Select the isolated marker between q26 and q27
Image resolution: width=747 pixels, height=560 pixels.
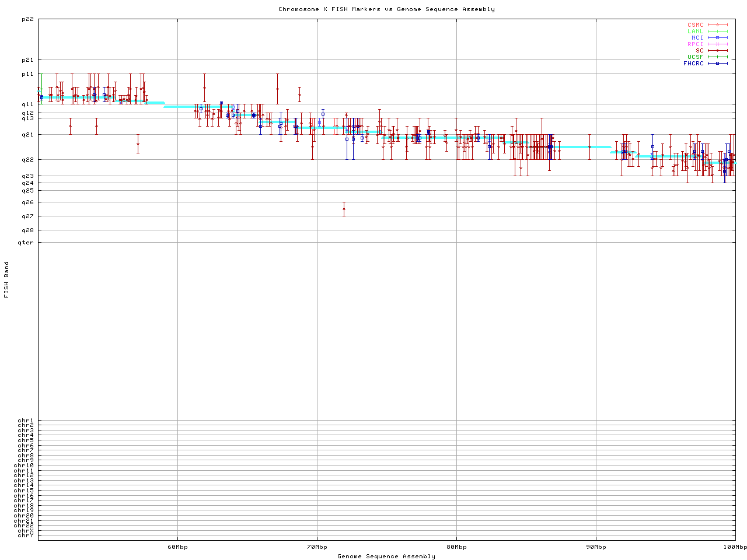click(344, 209)
